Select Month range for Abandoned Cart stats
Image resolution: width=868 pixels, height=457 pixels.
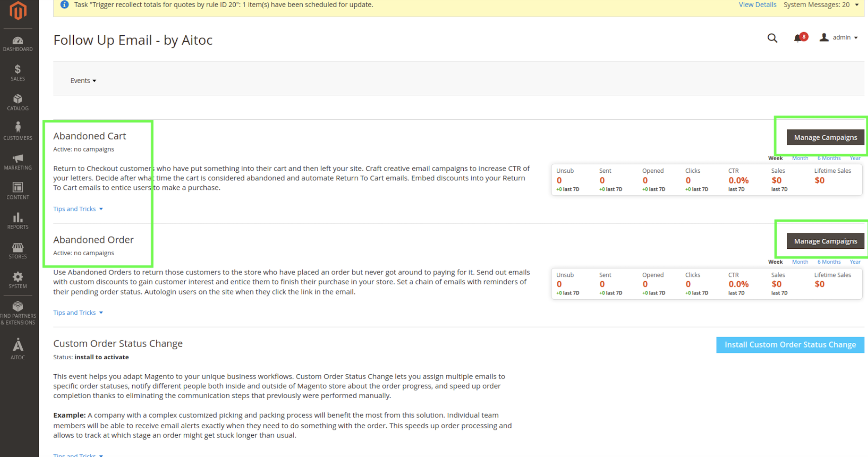(799, 158)
